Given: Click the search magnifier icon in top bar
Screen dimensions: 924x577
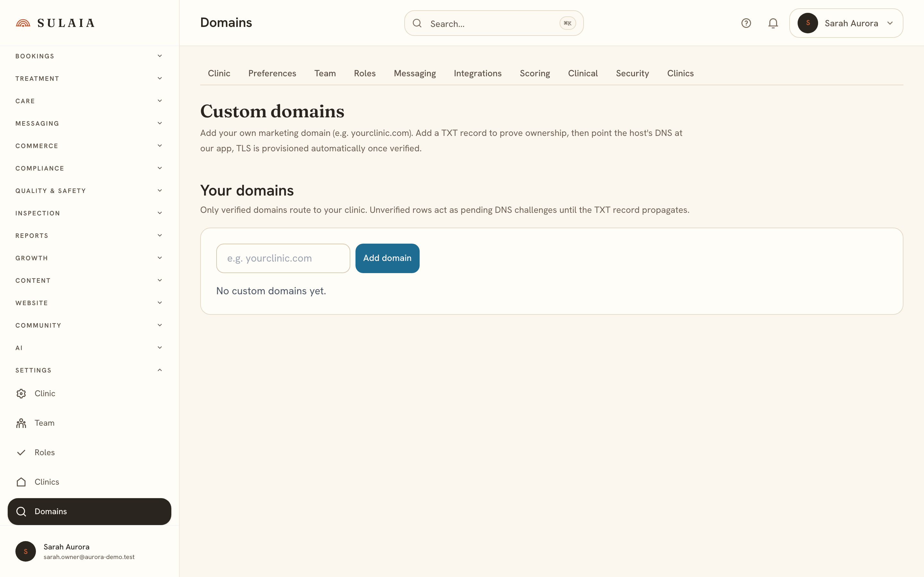Looking at the screenshot, I should click(417, 23).
